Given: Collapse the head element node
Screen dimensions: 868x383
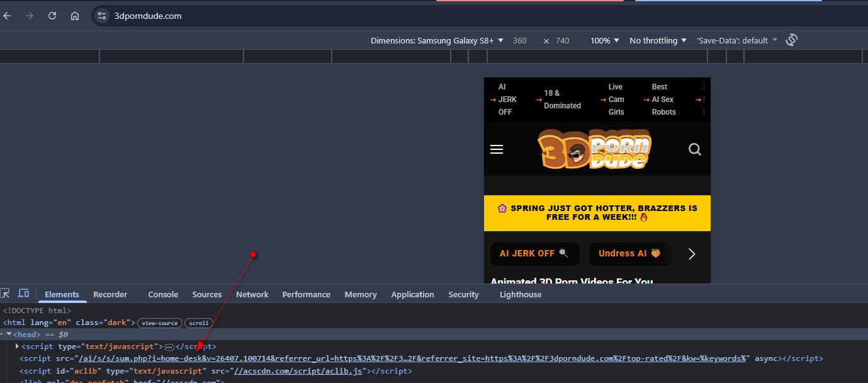Looking at the screenshot, I should pos(9,334).
